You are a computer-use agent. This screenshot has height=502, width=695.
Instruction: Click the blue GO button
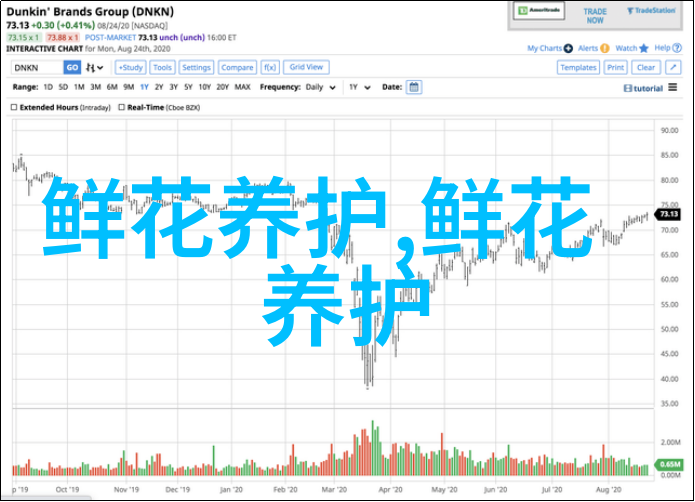coord(72,68)
